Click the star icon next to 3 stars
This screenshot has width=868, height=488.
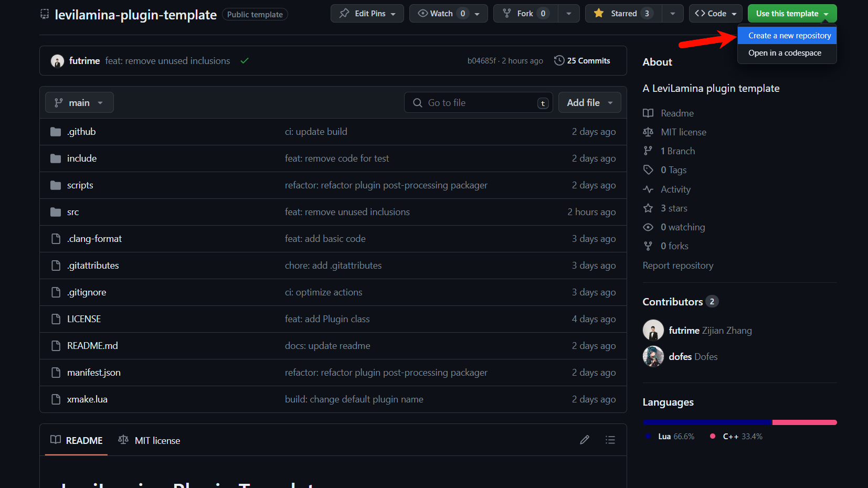pos(648,208)
